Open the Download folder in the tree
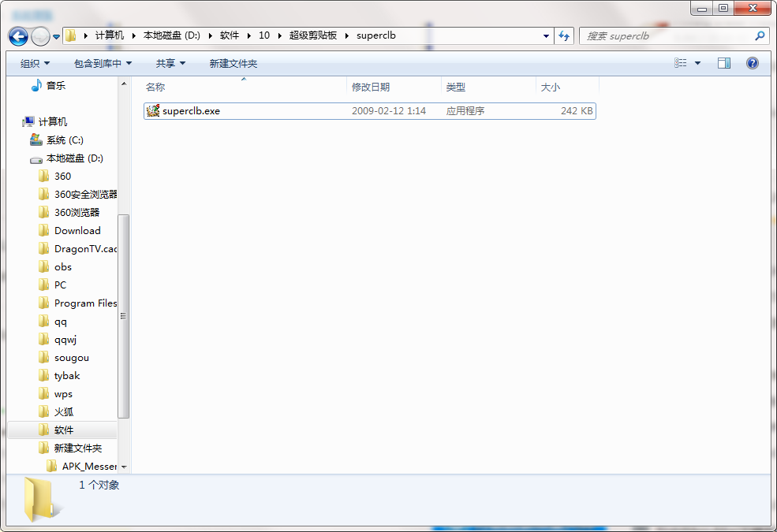777x532 pixels. click(x=77, y=231)
